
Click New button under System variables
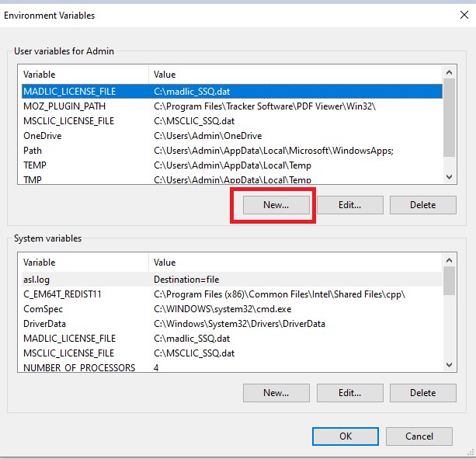(276, 393)
